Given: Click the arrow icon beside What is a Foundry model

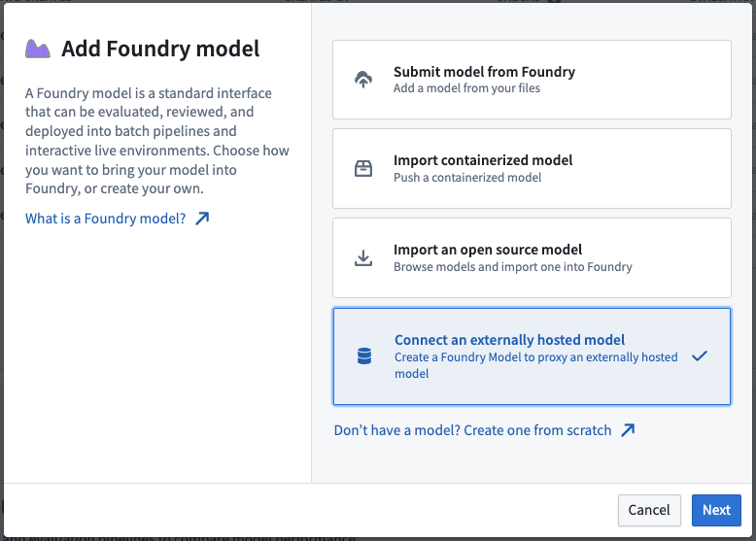Looking at the screenshot, I should (202, 219).
